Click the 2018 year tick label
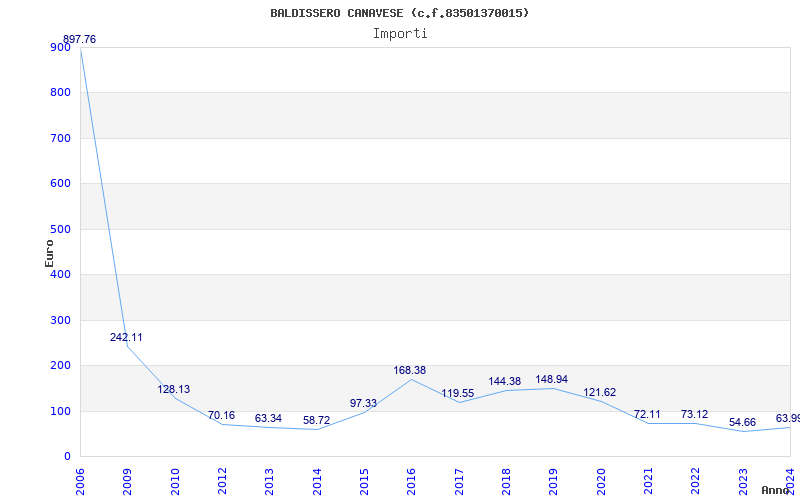The height and width of the screenshot is (500, 800). pos(506,481)
